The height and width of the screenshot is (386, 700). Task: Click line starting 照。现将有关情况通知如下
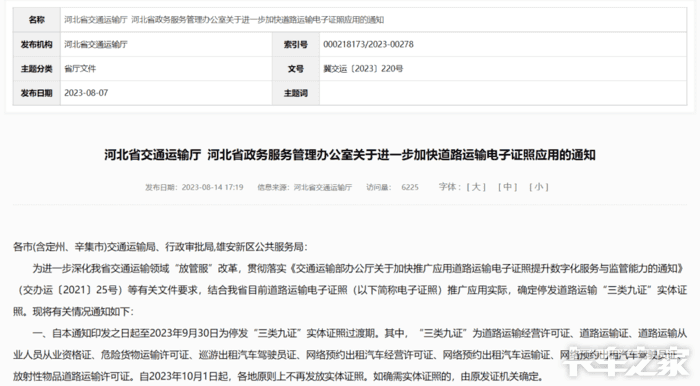click(x=73, y=311)
